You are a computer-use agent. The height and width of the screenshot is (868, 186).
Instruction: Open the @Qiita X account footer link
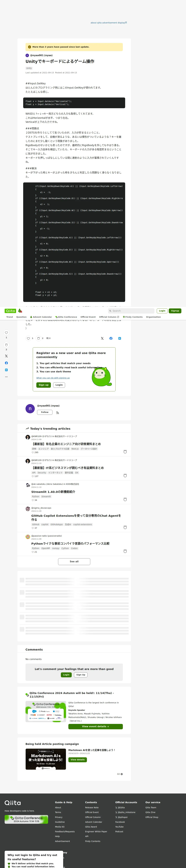point(120,807)
